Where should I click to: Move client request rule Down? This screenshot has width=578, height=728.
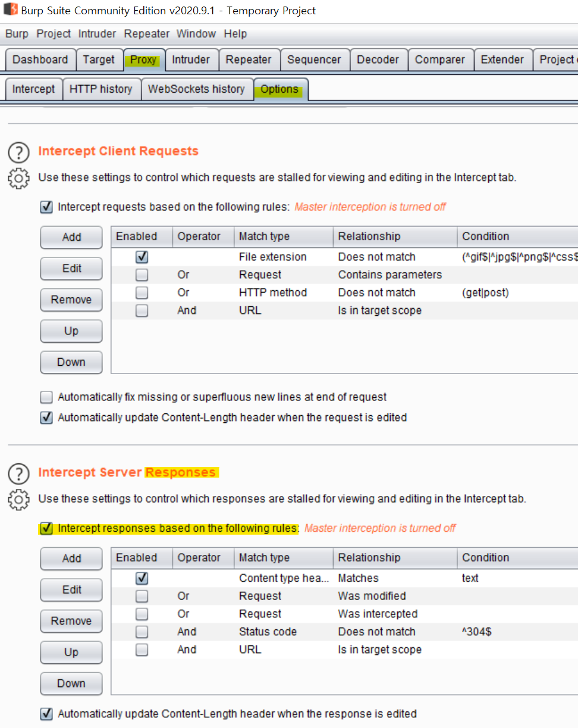pyautogui.click(x=71, y=362)
